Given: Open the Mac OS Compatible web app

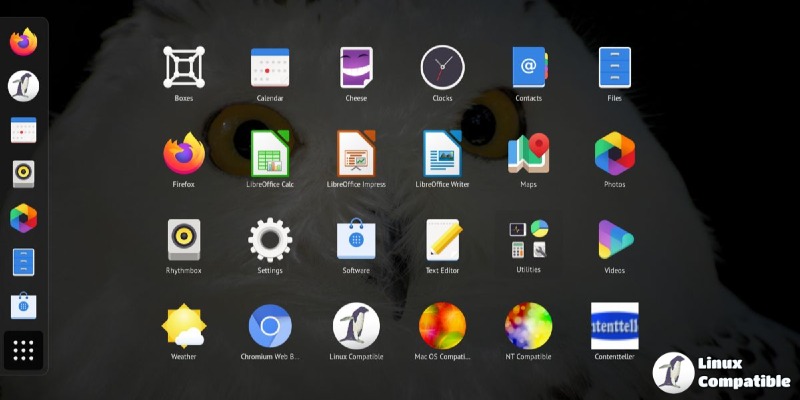Looking at the screenshot, I should click(442, 326).
